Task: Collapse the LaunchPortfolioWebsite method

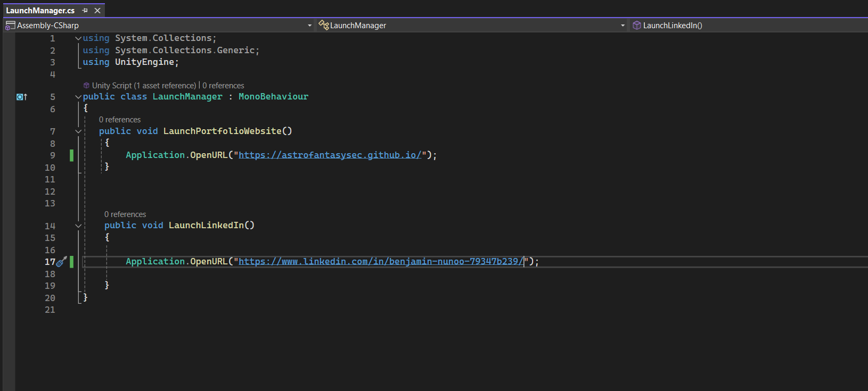Action: pyautogui.click(x=78, y=131)
